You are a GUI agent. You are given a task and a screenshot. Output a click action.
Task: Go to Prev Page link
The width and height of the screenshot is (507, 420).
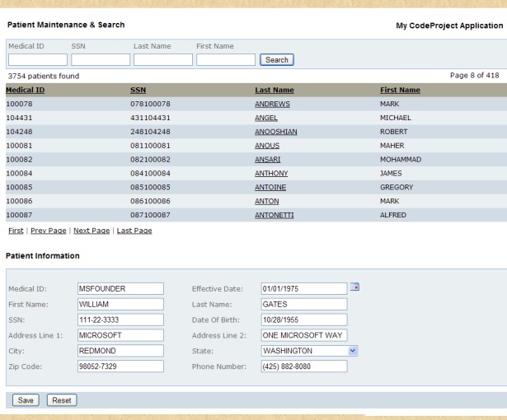click(49, 231)
